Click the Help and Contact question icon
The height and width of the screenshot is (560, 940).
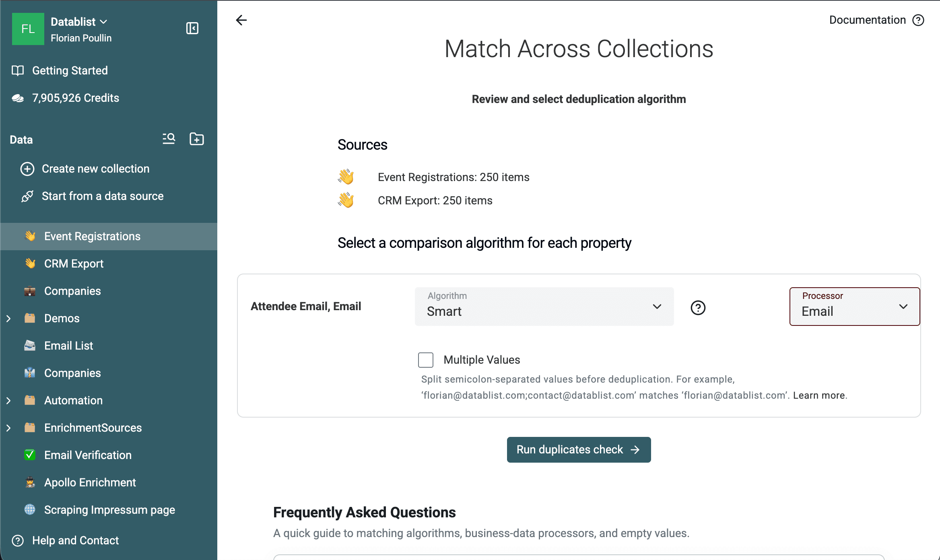(18, 540)
